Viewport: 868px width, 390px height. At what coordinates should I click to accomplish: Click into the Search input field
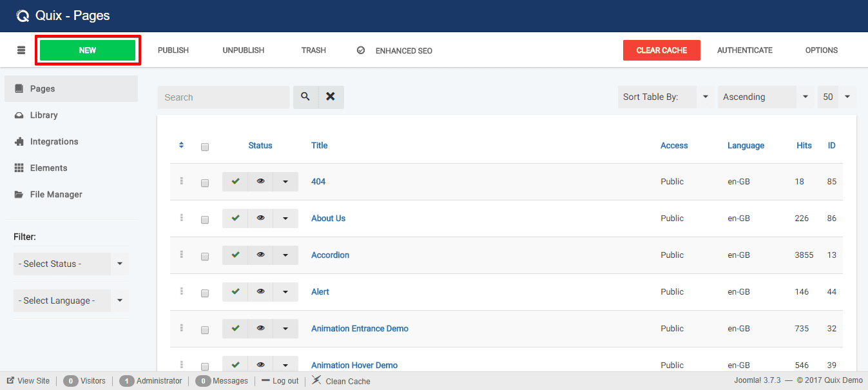[x=223, y=97]
